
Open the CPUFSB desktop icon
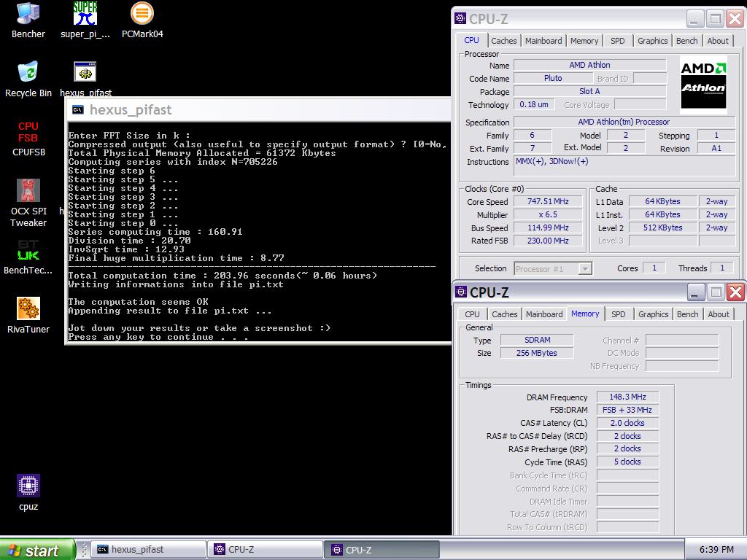(28, 139)
